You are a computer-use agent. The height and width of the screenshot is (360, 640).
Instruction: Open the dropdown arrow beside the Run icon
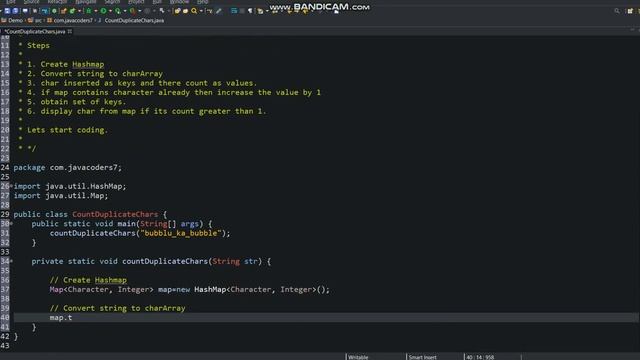pos(110,11)
